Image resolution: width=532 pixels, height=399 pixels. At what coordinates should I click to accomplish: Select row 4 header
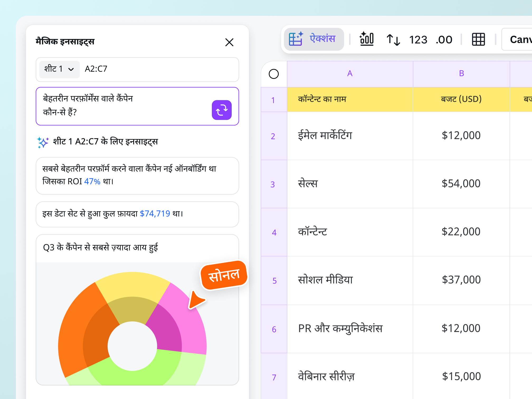[274, 232]
